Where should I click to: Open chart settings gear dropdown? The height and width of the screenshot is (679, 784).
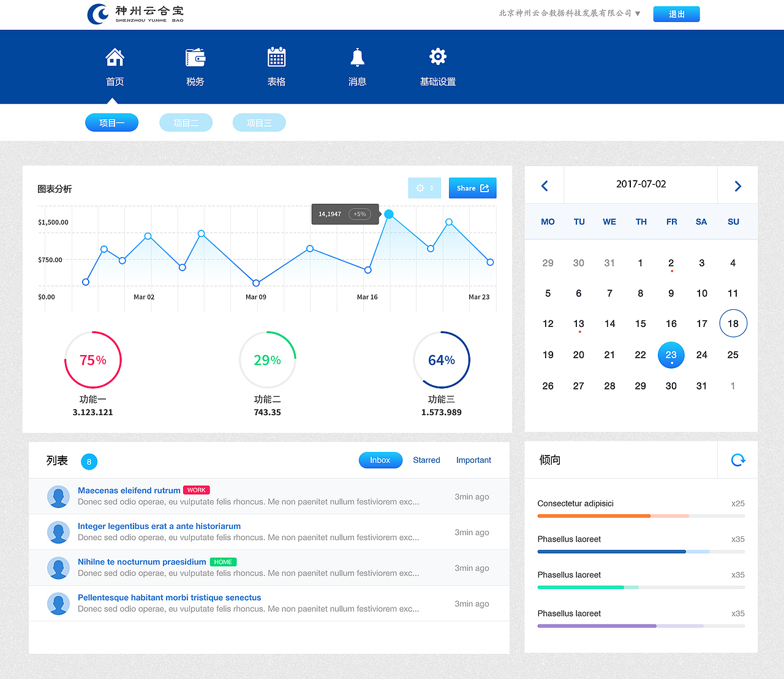[424, 188]
